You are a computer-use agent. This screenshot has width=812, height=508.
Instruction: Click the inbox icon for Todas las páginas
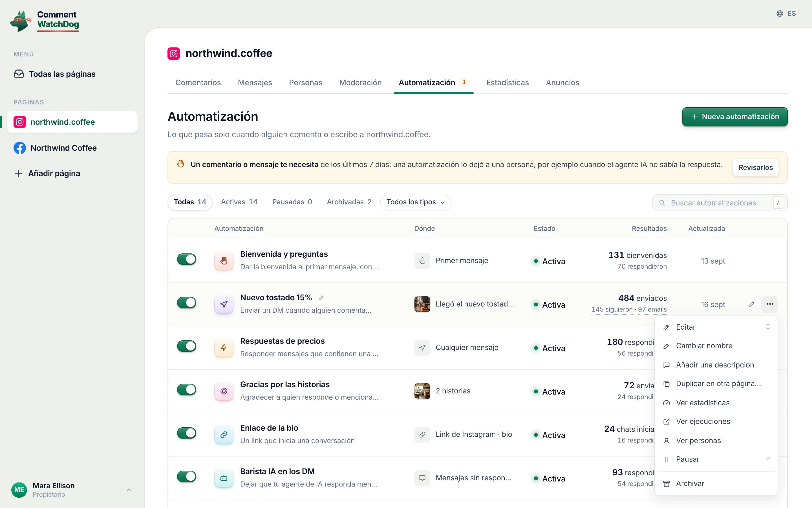coord(19,74)
